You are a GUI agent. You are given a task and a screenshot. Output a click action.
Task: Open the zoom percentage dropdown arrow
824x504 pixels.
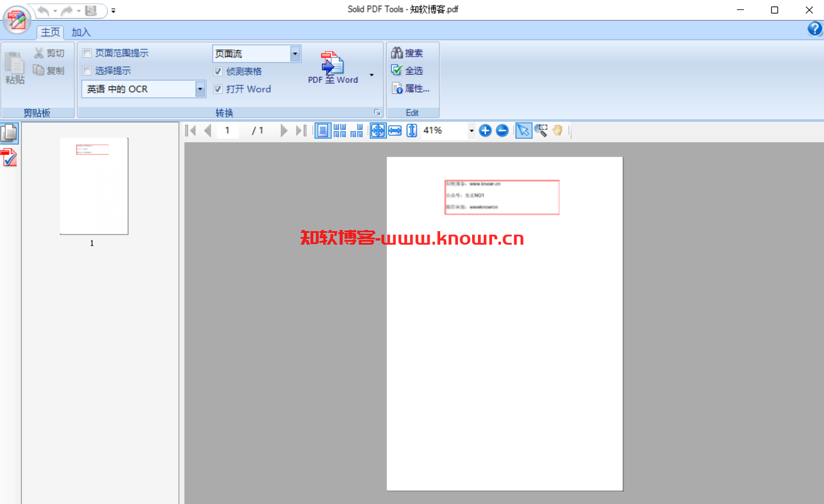tap(471, 131)
